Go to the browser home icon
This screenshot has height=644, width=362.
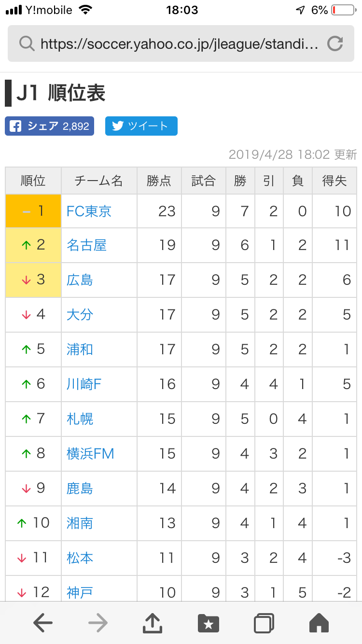[319, 623]
